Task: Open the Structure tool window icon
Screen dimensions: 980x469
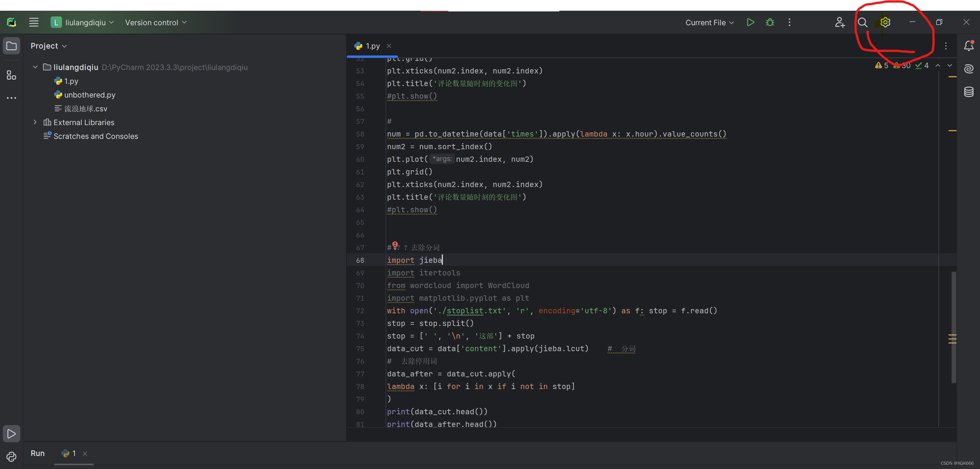Action: tap(11, 75)
